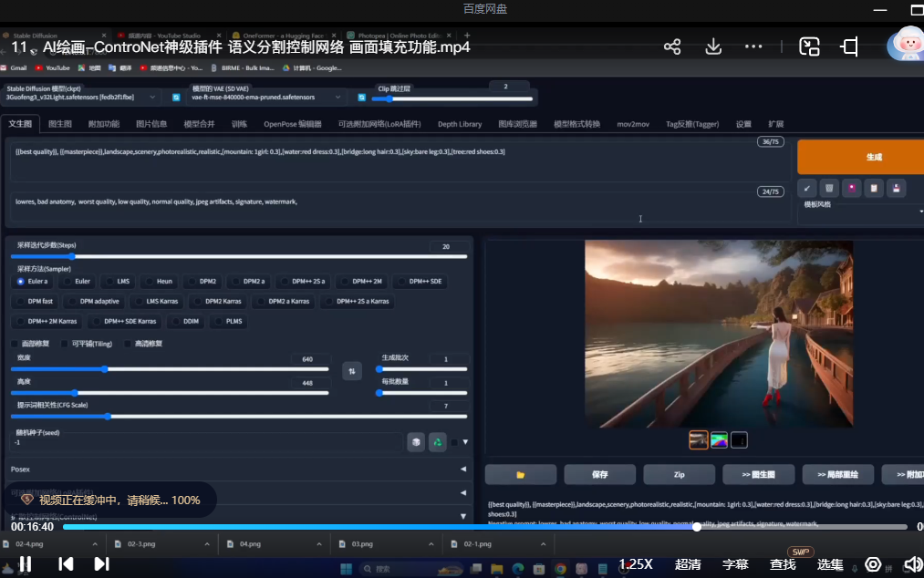Open the 04.png download item chevron

[x=319, y=544]
